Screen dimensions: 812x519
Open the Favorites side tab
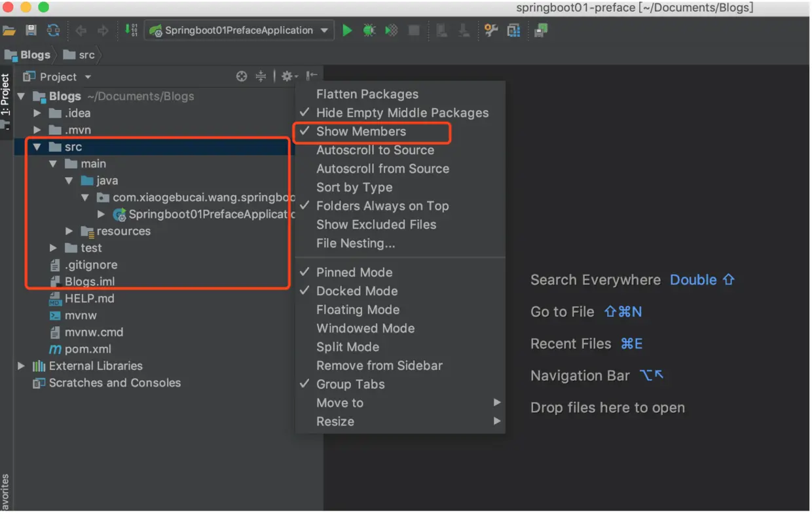[5, 492]
